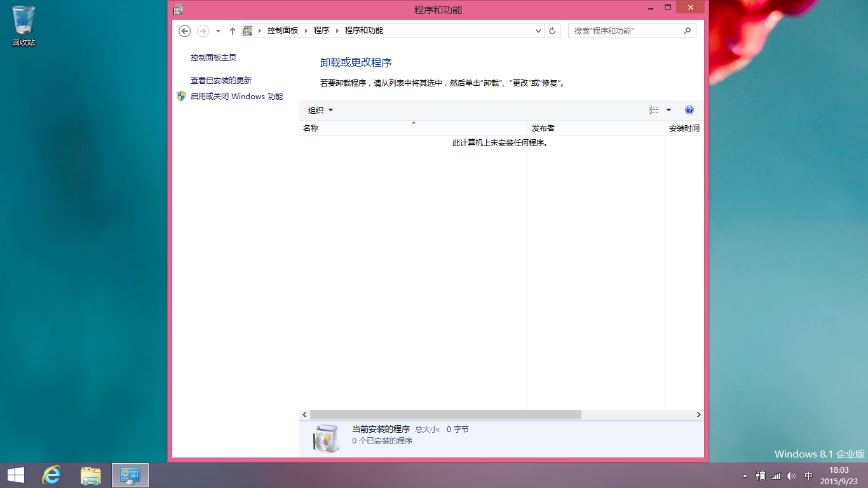Click the horizontal scrollbar left arrow
The width and height of the screenshot is (868, 488).
point(305,414)
